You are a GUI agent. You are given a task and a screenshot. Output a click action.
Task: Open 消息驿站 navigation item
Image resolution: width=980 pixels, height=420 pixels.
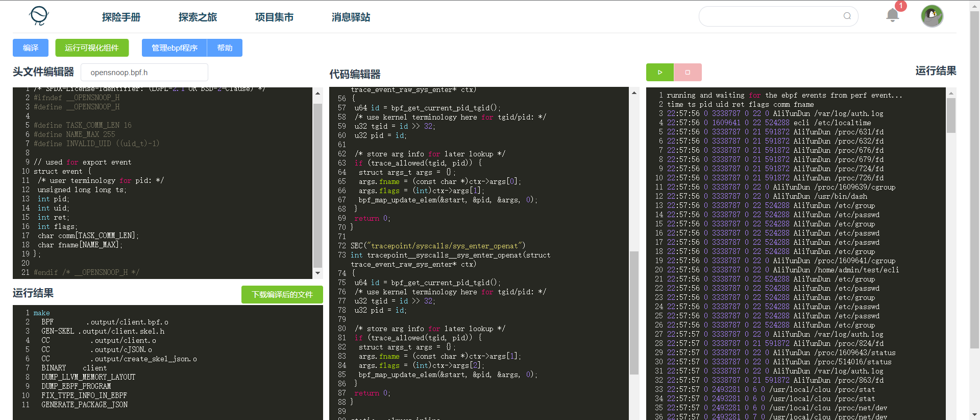[351, 17]
